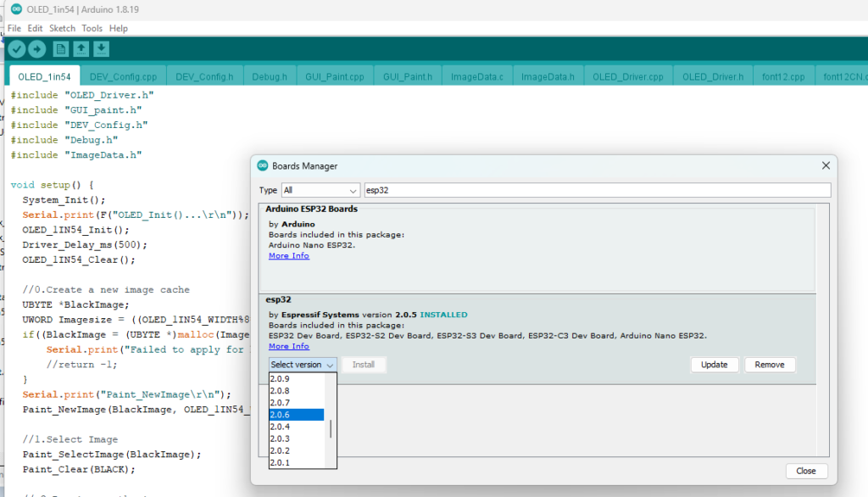The width and height of the screenshot is (868, 497).
Task: Switch to the DEV_Config.h tab
Action: click(x=204, y=76)
